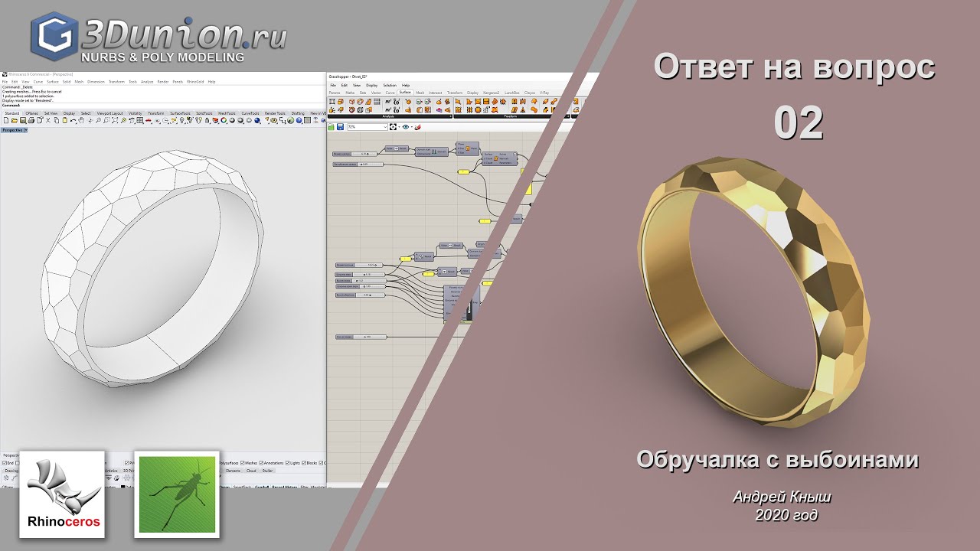
Task: Select the Viewport Layout toolbar tab
Action: (109, 113)
